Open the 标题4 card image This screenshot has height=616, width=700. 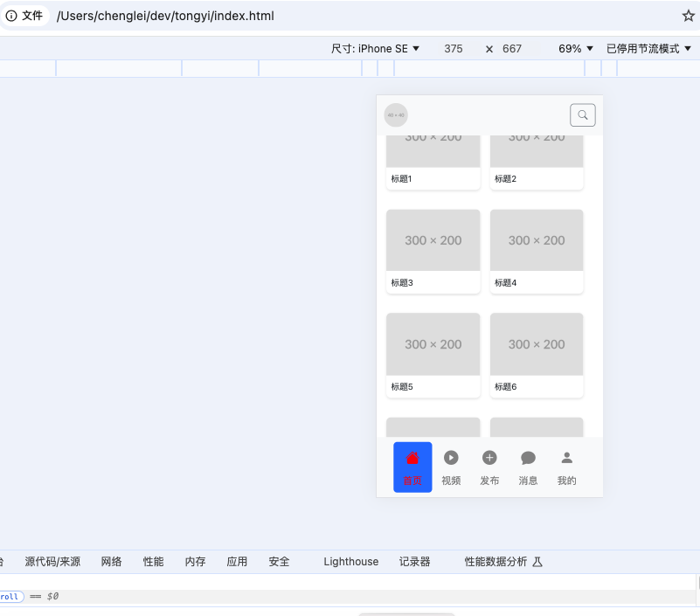[x=537, y=240]
